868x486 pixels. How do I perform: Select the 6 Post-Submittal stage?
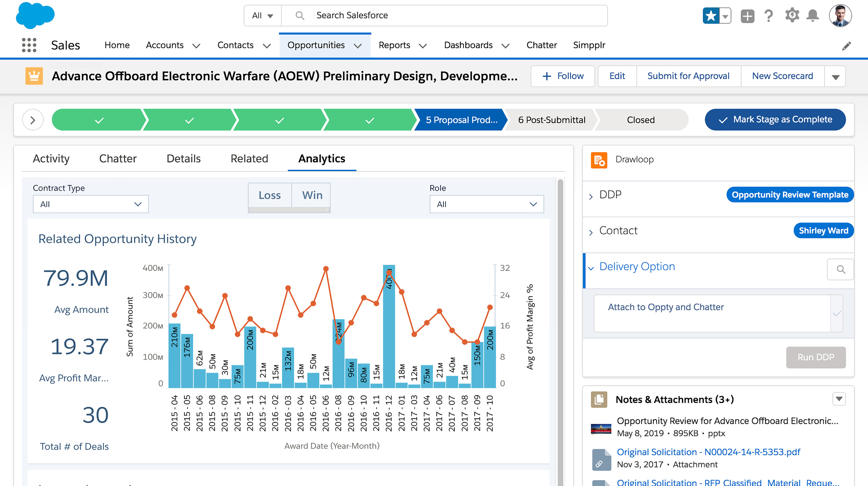point(552,120)
